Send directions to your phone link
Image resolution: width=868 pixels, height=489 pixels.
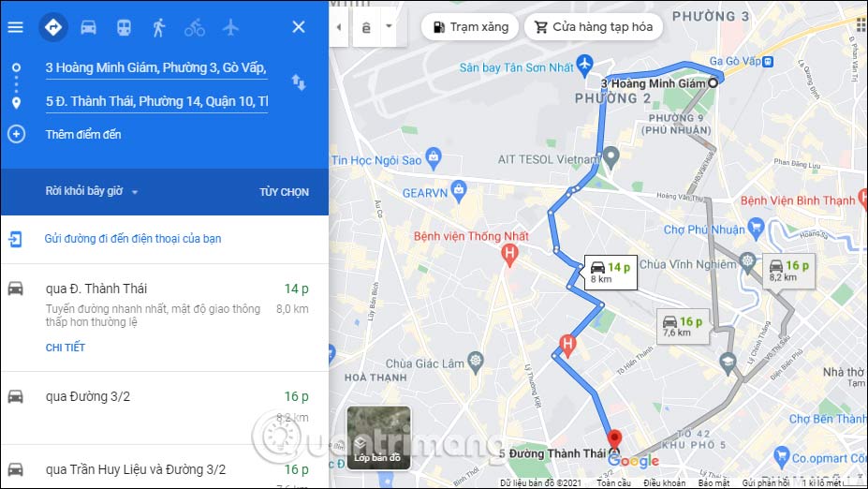(133, 239)
